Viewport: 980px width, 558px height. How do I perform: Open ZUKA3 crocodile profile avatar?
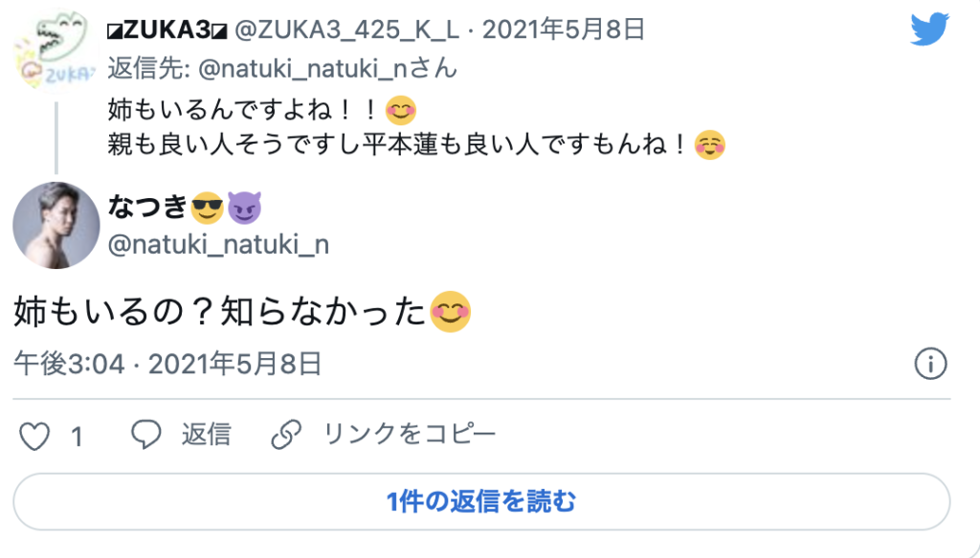(56, 51)
